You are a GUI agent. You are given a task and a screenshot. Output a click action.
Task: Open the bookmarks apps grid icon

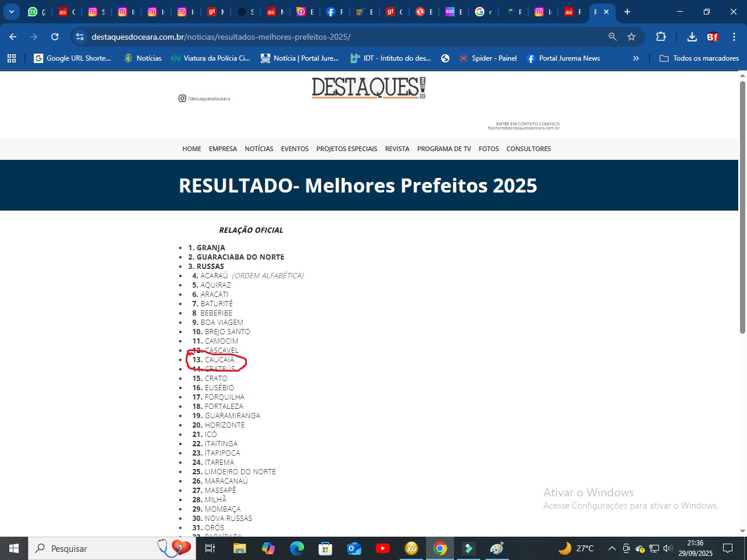pos(12,58)
